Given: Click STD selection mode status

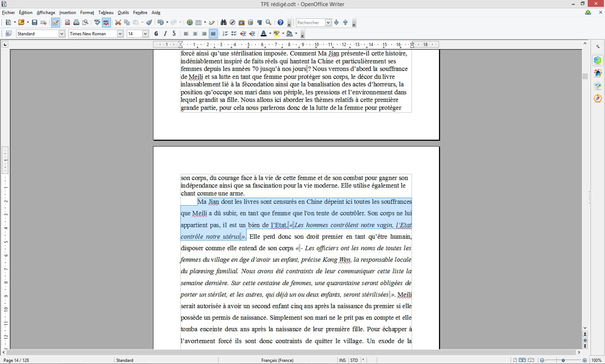Looking at the screenshot, I should (x=354, y=360).
